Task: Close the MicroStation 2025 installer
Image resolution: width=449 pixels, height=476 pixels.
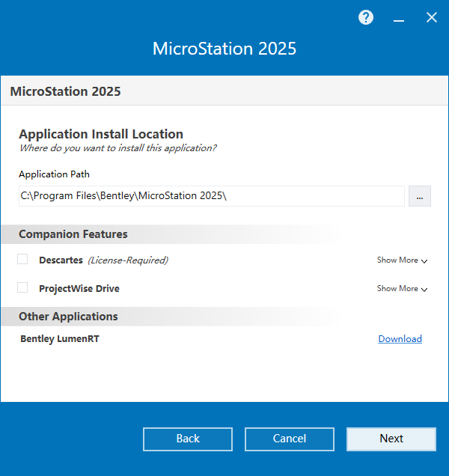Action: click(432, 18)
